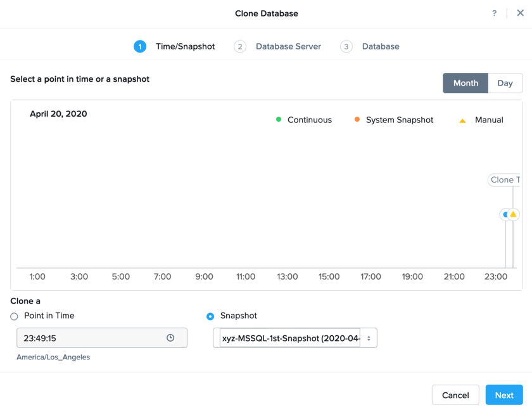Click the clock icon in time field
Screen dimensions: 532x412
[170, 338]
